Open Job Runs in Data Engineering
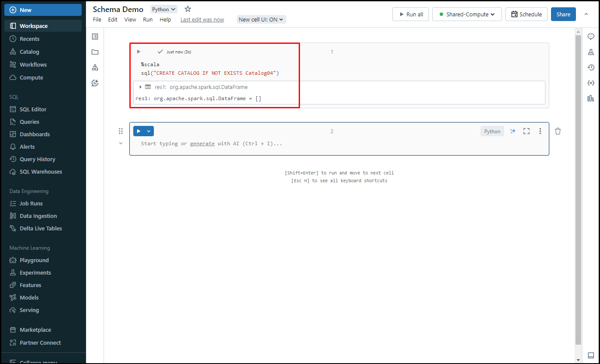Screen dimensions: 600x364 [x=43, y=203]
